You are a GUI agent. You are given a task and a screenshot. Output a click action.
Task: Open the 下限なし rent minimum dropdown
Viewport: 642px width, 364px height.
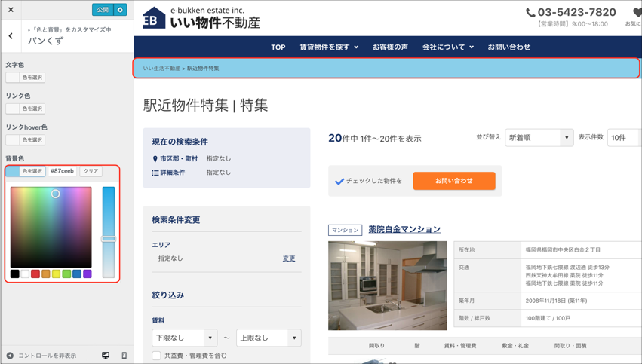(x=184, y=338)
